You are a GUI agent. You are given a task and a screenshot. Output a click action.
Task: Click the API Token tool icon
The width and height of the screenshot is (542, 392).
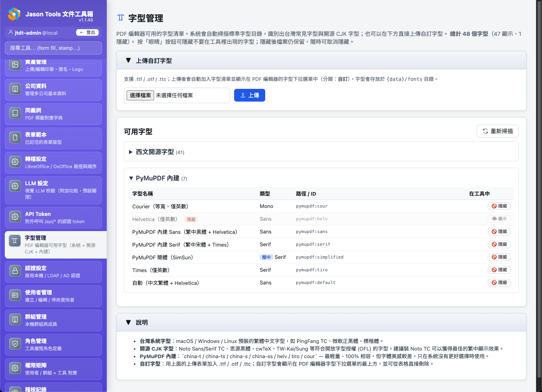coord(15,217)
